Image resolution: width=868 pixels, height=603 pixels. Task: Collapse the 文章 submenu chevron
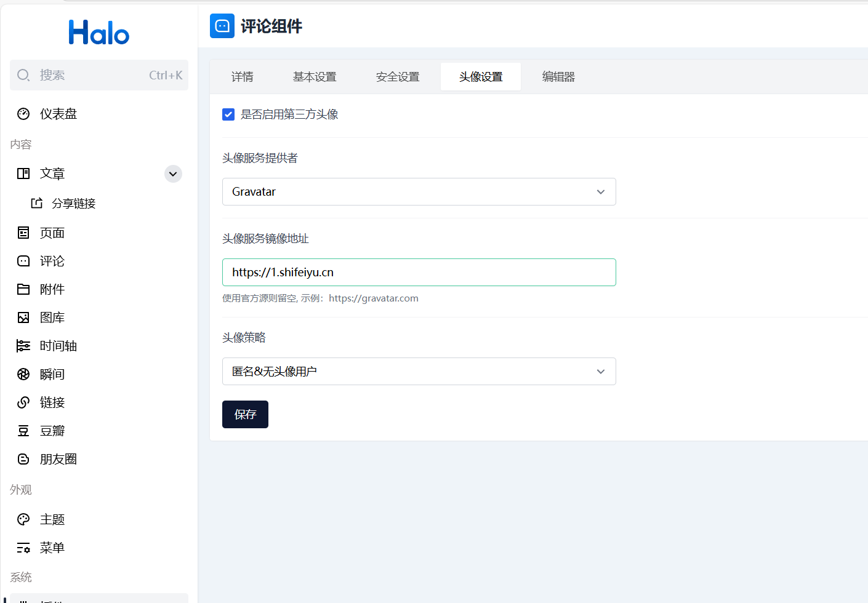[x=173, y=174]
